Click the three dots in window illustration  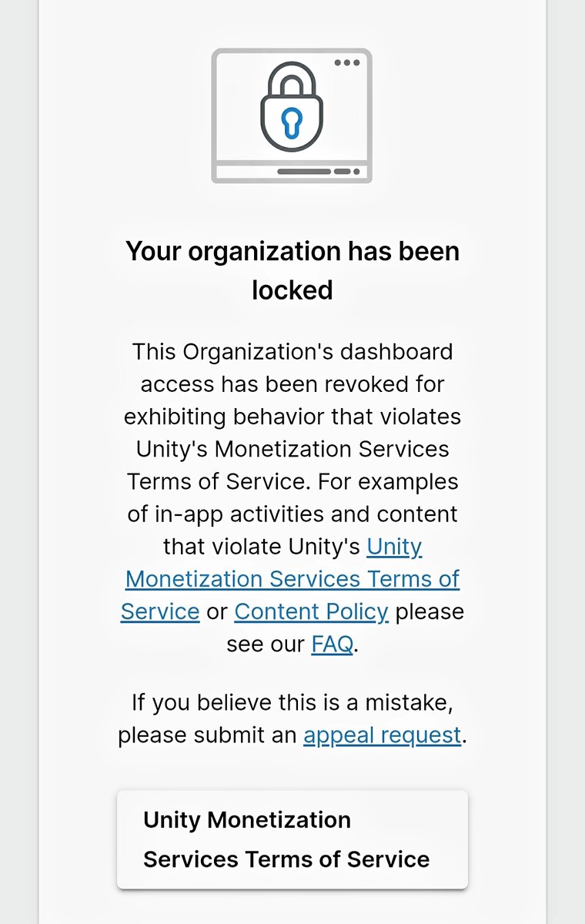(346, 63)
